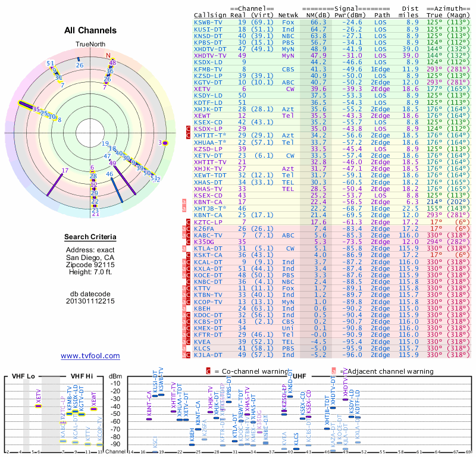The width and height of the screenshot is (476, 457).
Task: Click the red co-channel warning legend icon
Action: [208, 371]
